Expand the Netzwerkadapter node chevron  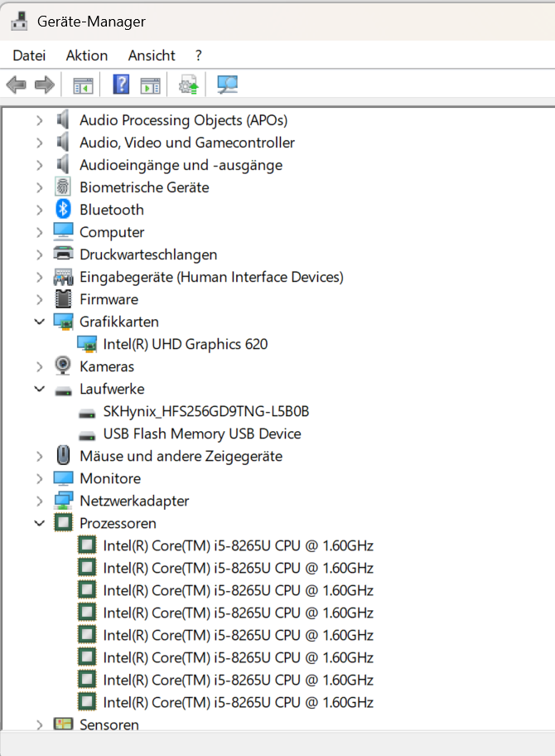point(40,501)
